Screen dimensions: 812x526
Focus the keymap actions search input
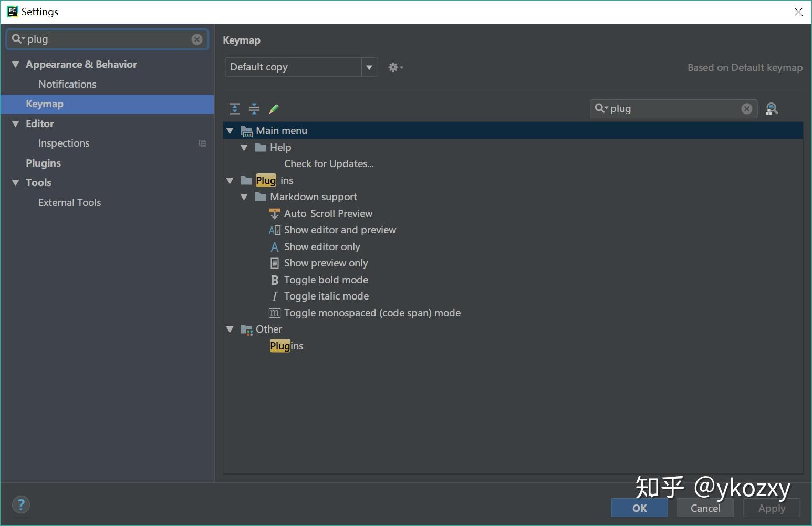[674, 109]
